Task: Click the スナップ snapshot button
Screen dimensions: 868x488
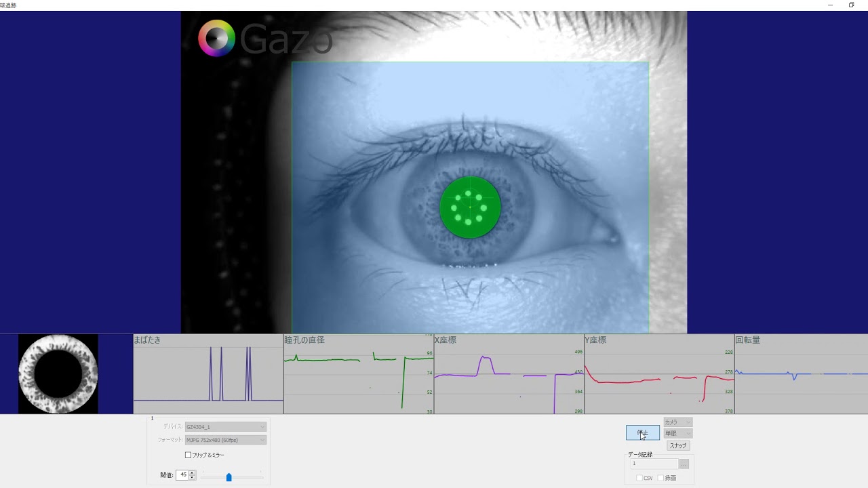Action: [678, 445]
